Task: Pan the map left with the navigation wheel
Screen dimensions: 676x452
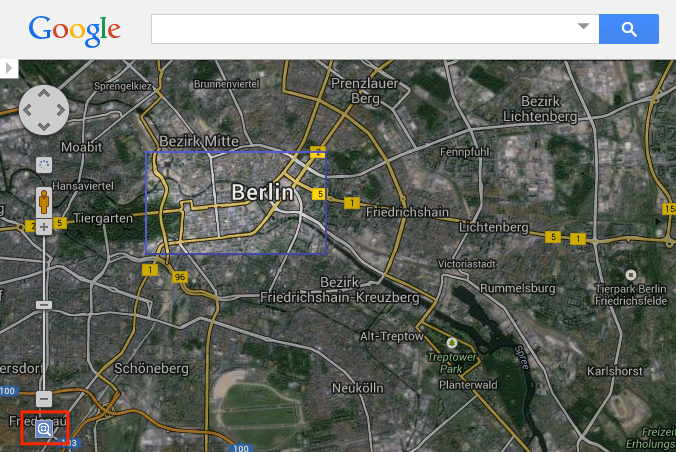Action: (29, 110)
